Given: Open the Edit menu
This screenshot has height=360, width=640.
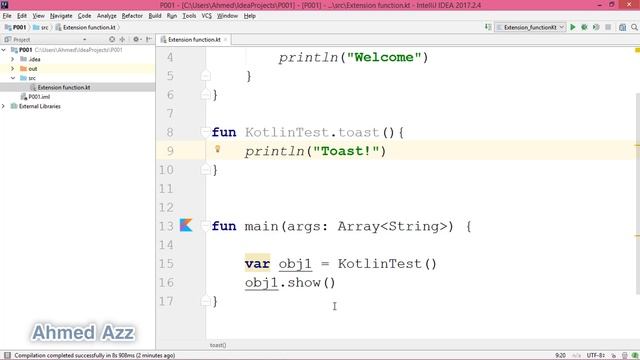Looking at the screenshot, I should coord(22,16).
